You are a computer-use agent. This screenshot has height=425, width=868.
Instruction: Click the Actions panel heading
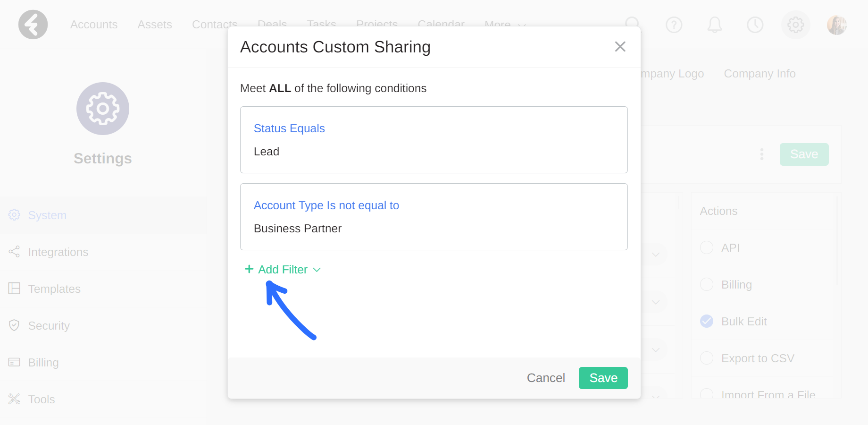tap(718, 211)
